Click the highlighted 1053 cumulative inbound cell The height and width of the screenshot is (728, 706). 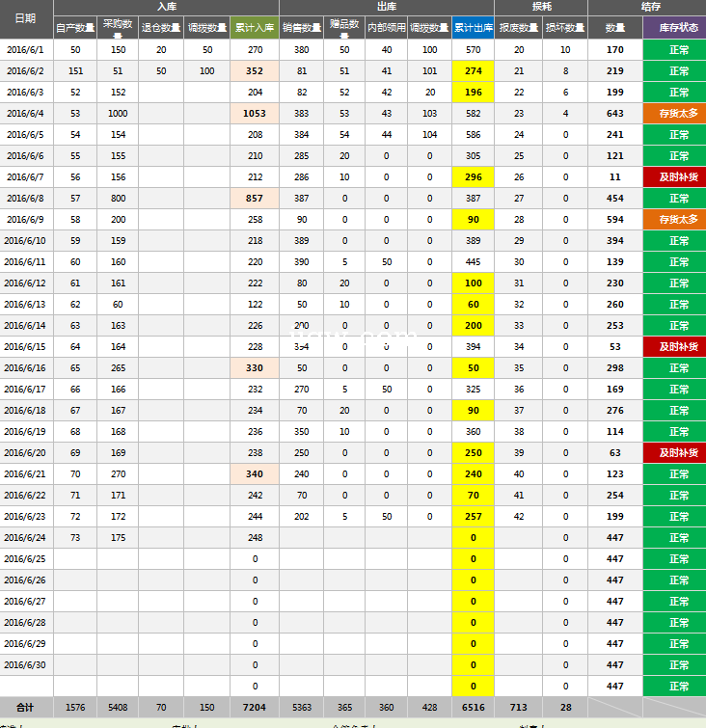255,114
